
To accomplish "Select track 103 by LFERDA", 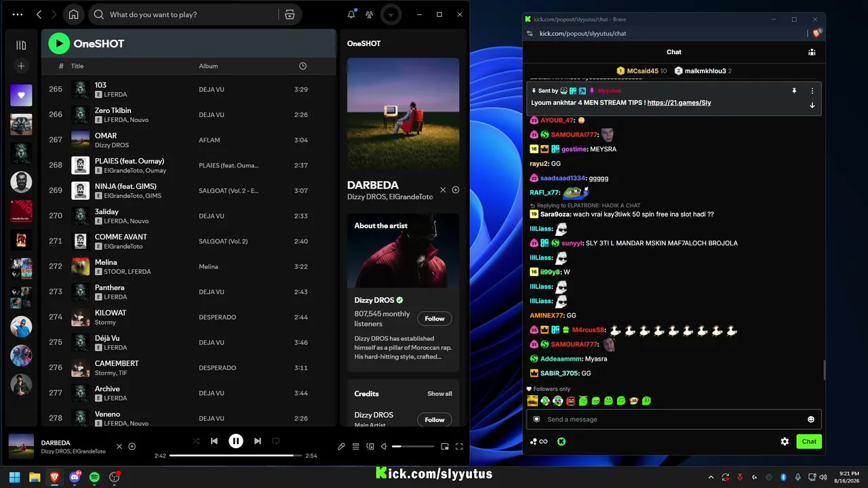I will (189, 89).
